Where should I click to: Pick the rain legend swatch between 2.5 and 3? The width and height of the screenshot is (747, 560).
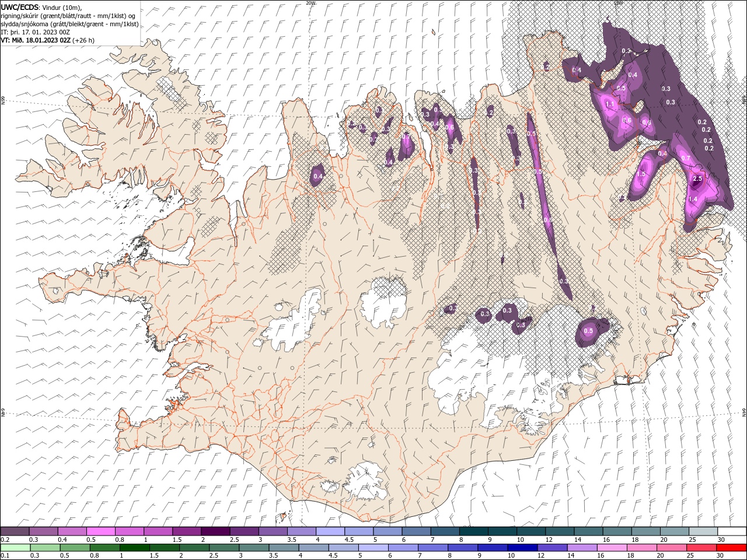pyautogui.click(x=224, y=548)
